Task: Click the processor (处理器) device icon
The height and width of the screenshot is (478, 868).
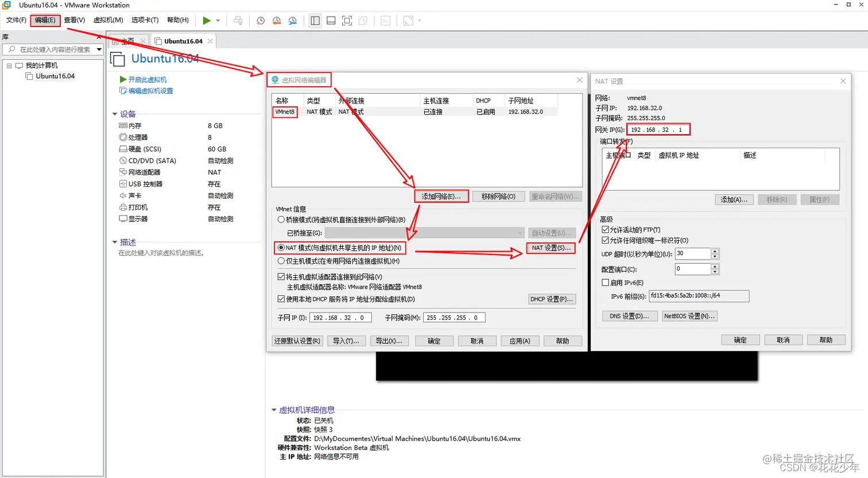Action: (x=123, y=137)
